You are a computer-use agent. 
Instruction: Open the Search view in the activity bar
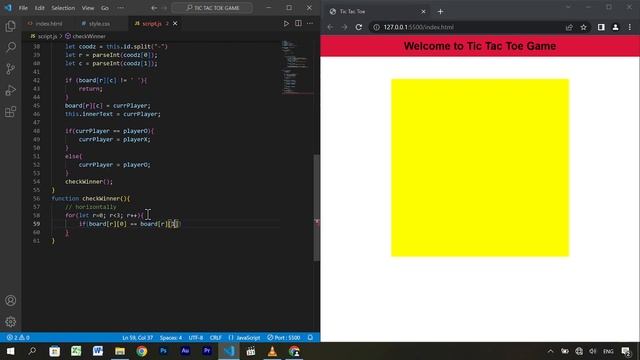[11, 47]
